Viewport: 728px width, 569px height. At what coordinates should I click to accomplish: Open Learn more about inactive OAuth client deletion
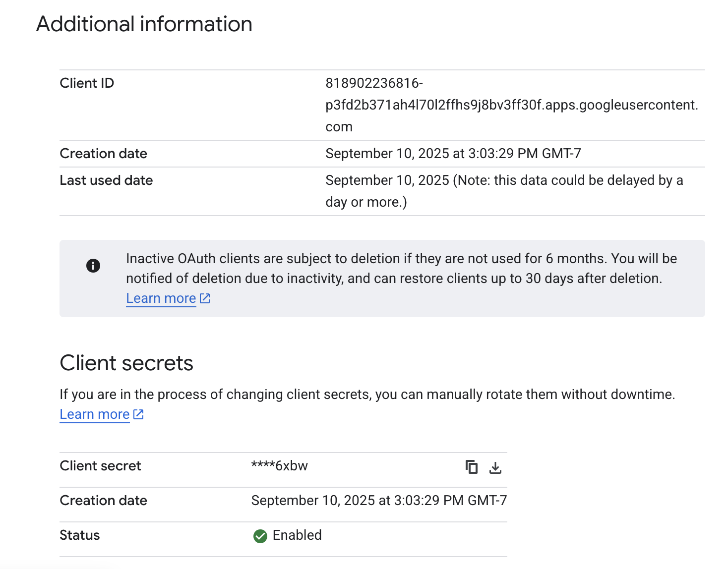161,298
